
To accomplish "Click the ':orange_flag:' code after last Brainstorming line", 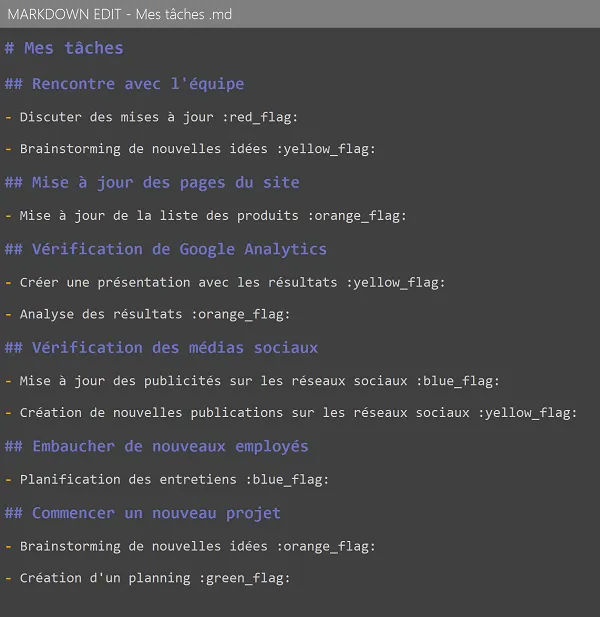I will [326, 546].
